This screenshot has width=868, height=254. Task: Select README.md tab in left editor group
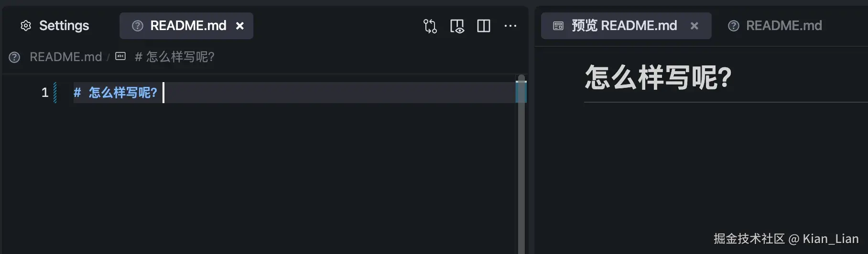tap(188, 26)
